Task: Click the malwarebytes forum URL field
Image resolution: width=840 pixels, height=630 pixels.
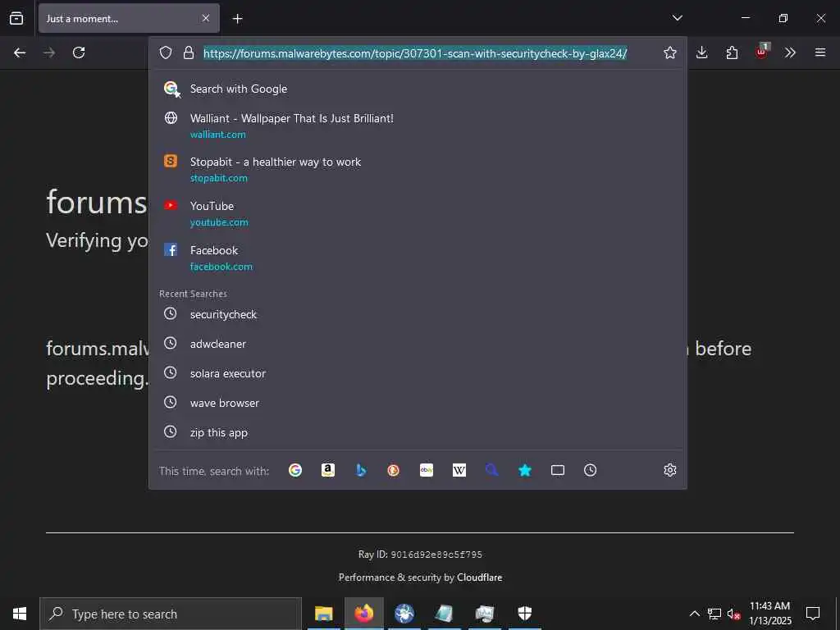Action: tap(415, 53)
